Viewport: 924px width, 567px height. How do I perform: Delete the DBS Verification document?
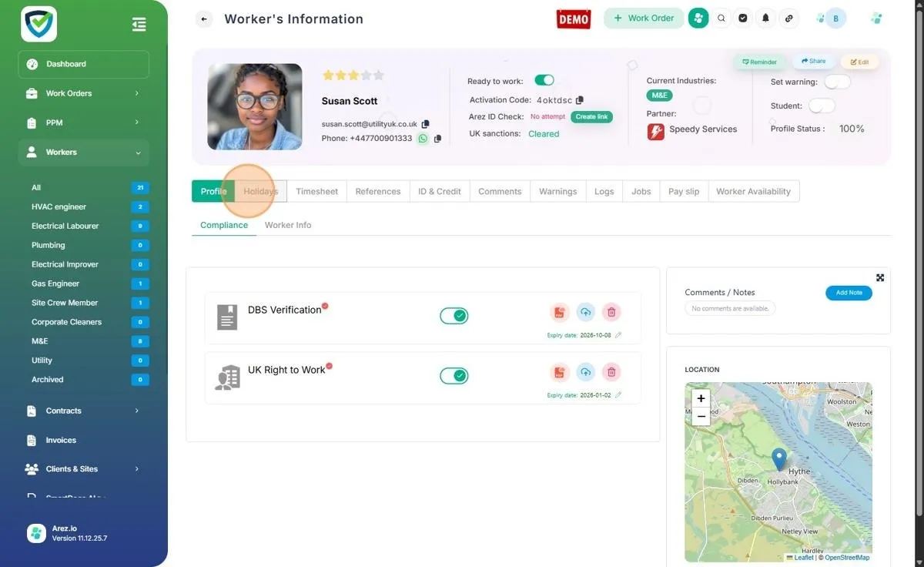611,312
